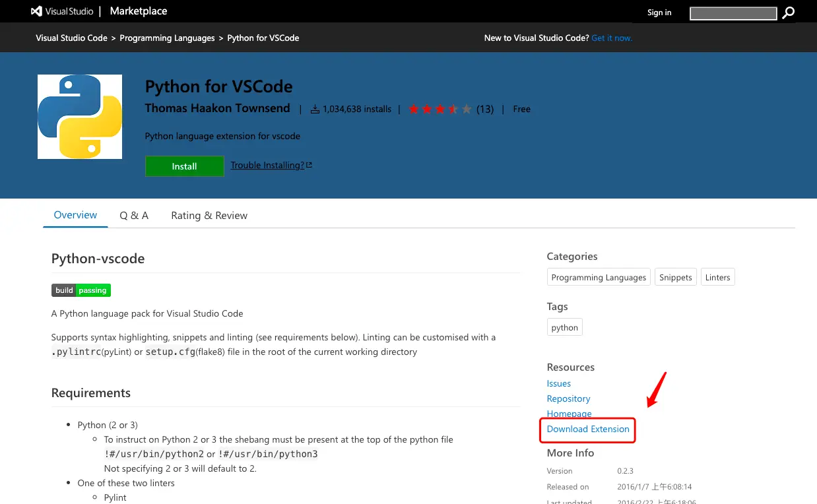Click the Resources heading
The width and height of the screenshot is (817, 504).
pos(570,367)
